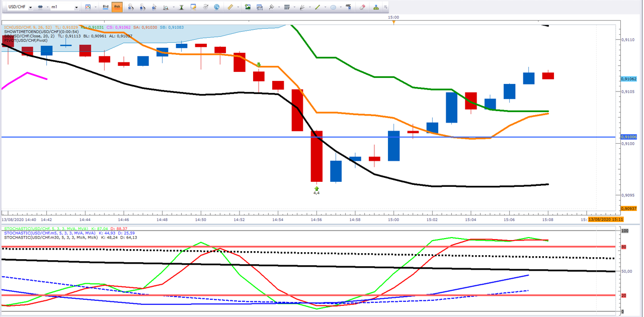The width and height of the screenshot is (644, 317).
Task: Select the Andrews pitchfork tool
Action: click(x=272, y=7)
